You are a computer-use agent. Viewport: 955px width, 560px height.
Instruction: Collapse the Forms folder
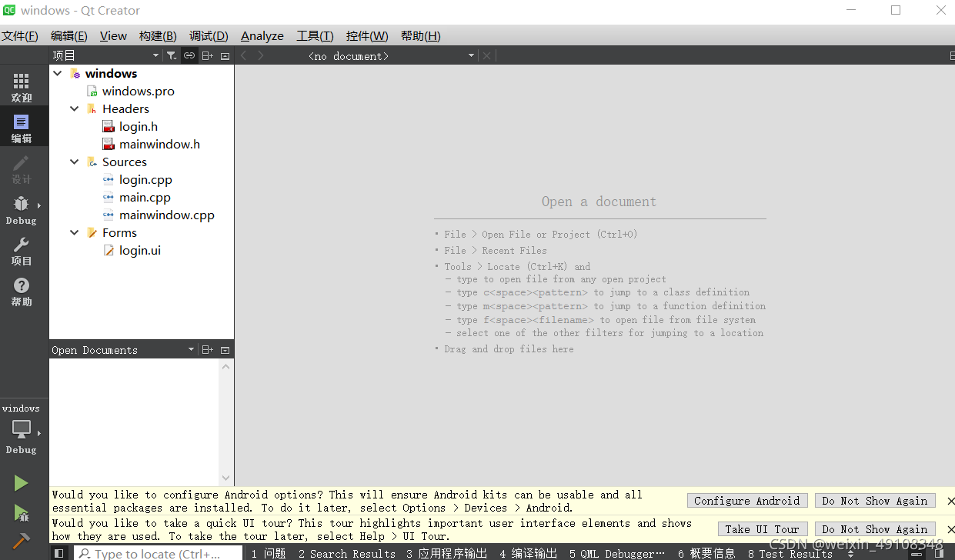[x=75, y=232]
